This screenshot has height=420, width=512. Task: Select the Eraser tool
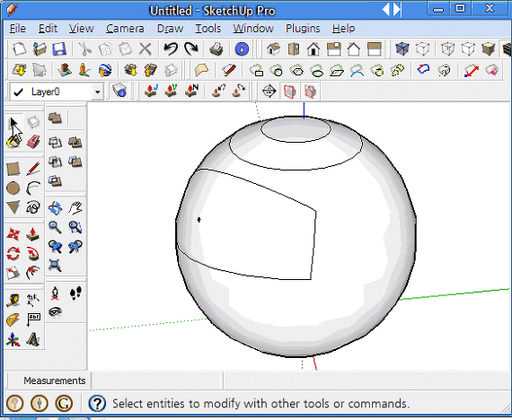(33, 142)
